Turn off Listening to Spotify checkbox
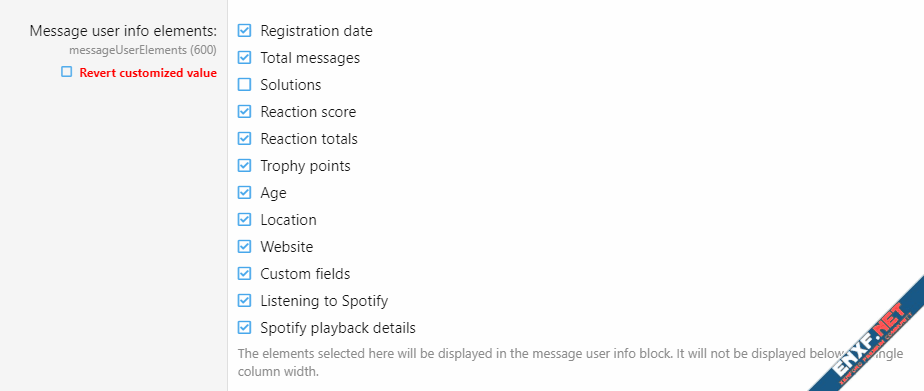The width and height of the screenshot is (924, 391). tap(244, 301)
